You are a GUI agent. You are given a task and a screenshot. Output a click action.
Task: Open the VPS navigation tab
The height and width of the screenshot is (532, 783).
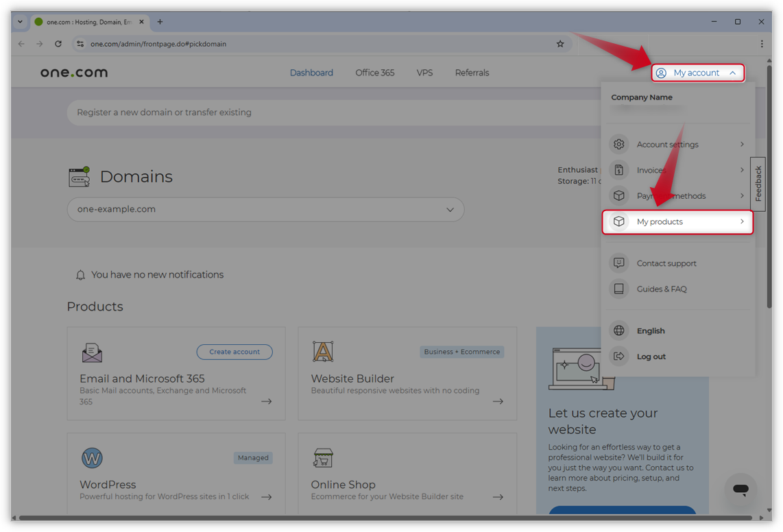(x=424, y=73)
